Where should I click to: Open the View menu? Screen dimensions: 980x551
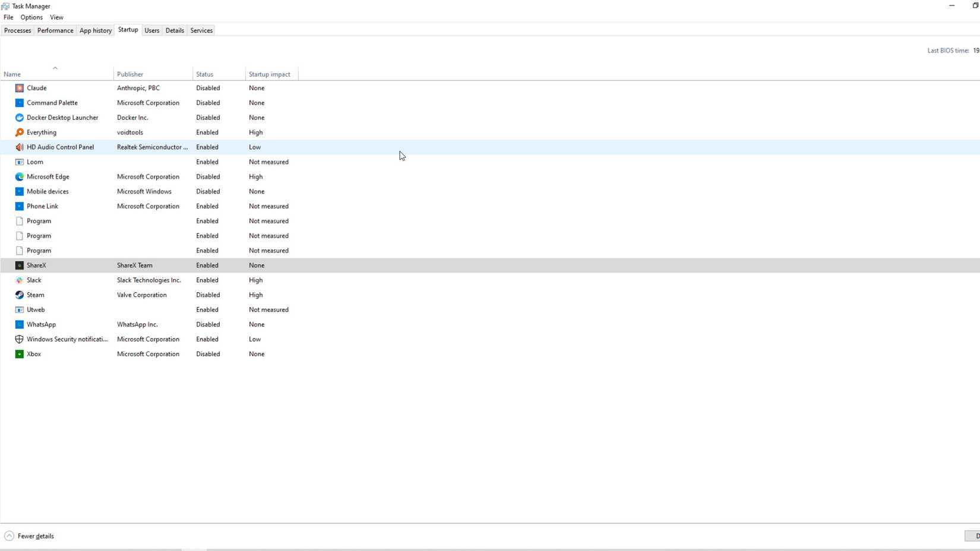pyautogui.click(x=56, y=17)
